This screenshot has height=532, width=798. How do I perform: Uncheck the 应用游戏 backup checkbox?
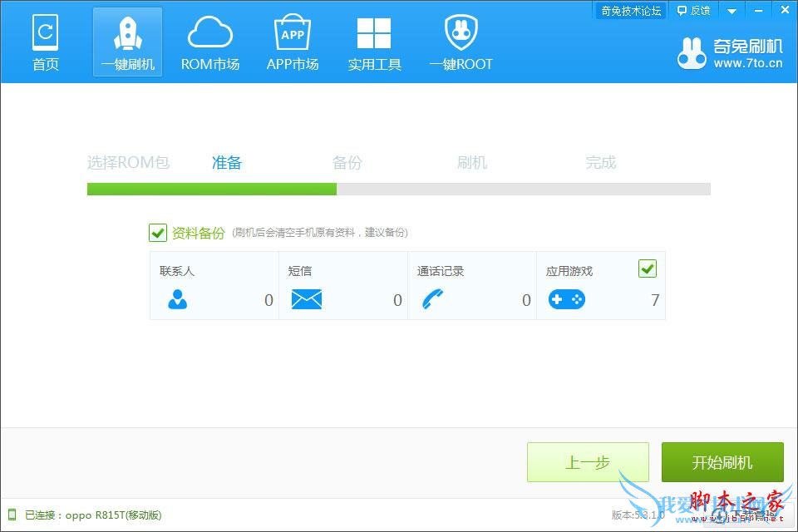648,268
